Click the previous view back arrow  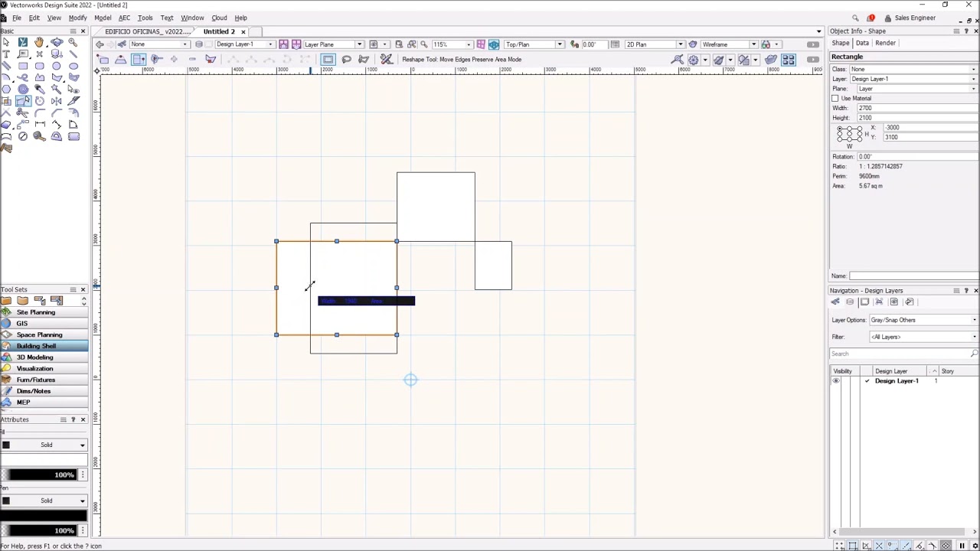[x=100, y=44]
